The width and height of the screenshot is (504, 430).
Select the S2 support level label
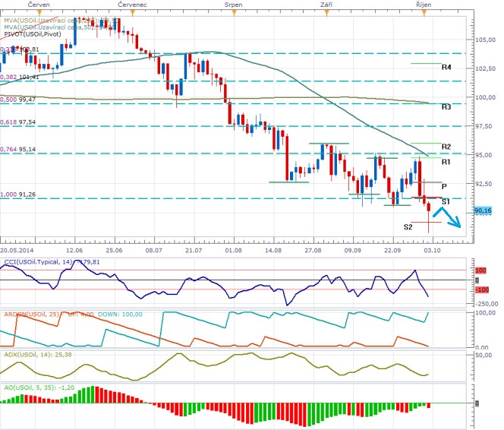(x=408, y=226)
